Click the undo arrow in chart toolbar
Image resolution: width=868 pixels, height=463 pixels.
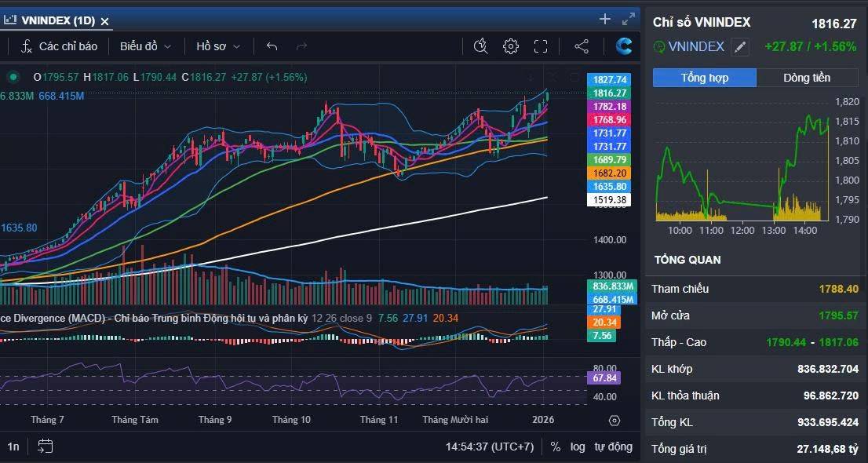coord(272,46)
